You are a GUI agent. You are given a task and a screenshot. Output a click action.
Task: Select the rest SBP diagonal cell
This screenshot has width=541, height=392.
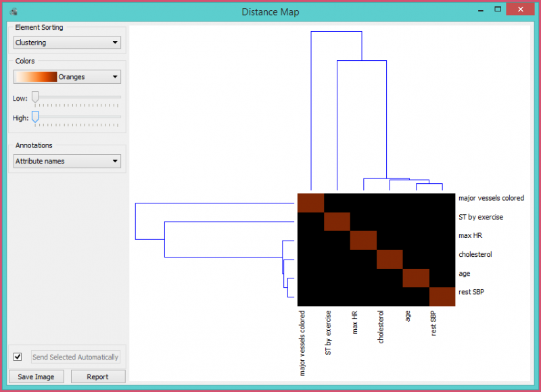(x=442, y=296)
